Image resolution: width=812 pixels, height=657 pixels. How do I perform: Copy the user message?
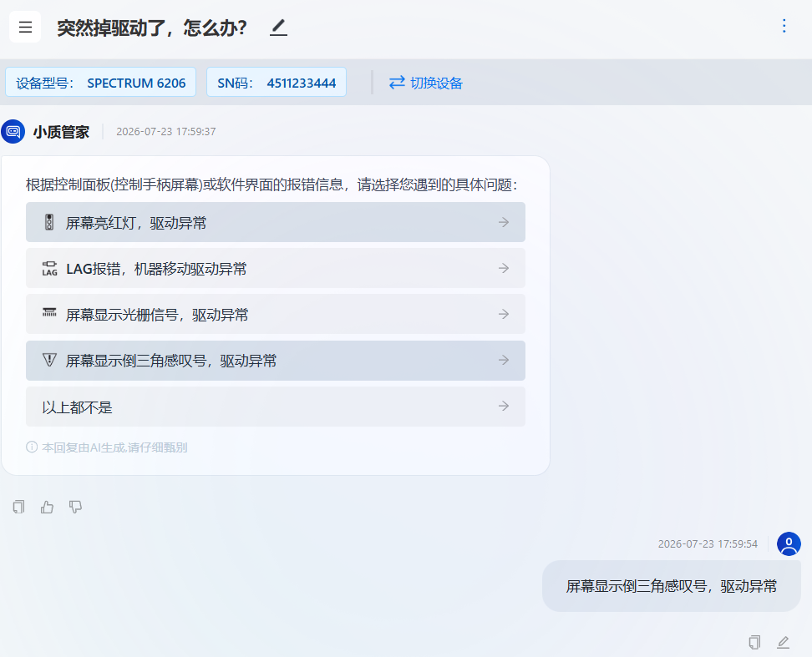[x=754, y=643]
